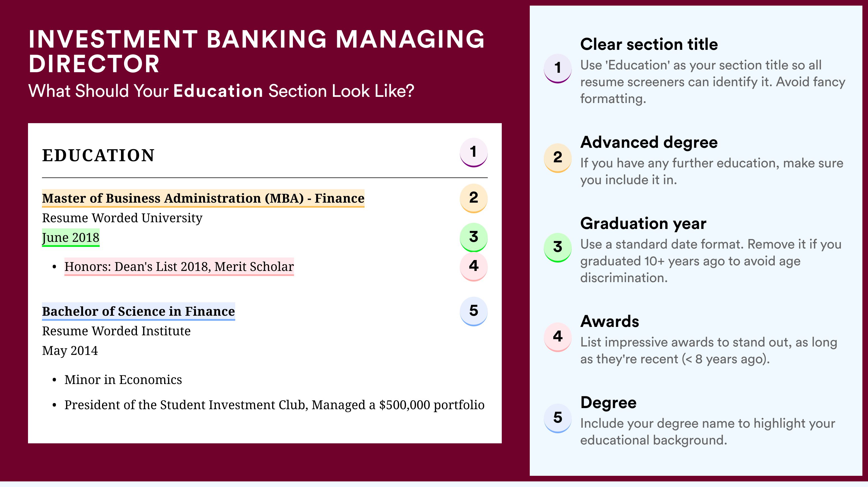Viewport: 868px width, 487px height.
Task: Select the highlighted Bachelor of Science in Finance
Action: tap(139, 312)
